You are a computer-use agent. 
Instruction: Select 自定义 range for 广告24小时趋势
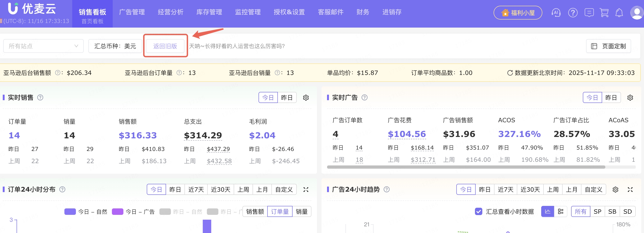pyautogui.click(x=593, y=190)
